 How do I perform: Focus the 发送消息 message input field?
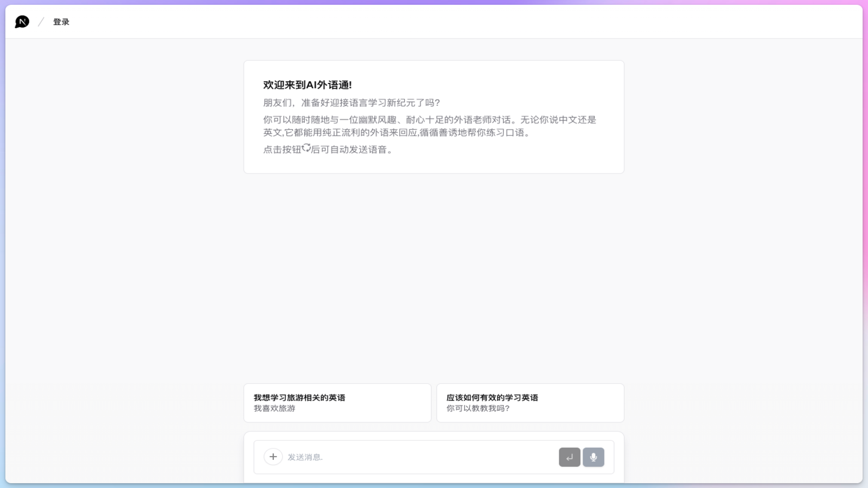418,457
